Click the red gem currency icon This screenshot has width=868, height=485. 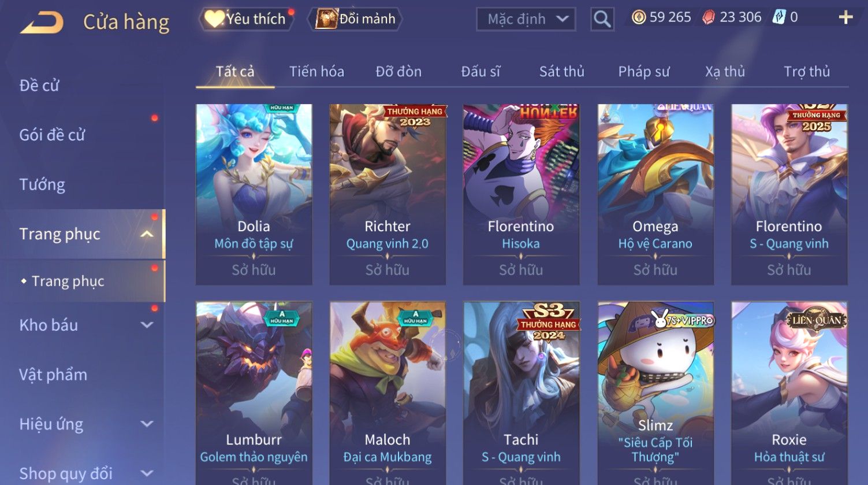tap(708, 17)
